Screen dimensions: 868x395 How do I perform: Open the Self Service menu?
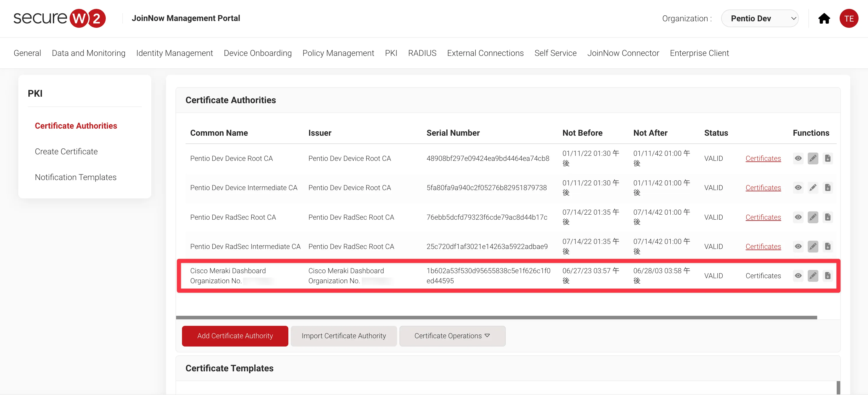(x=555, y=53)
